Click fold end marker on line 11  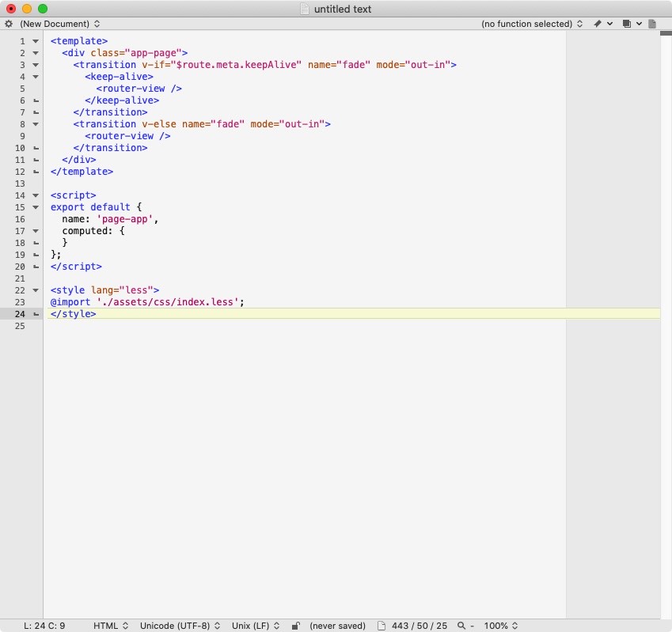tap(36, 160)
